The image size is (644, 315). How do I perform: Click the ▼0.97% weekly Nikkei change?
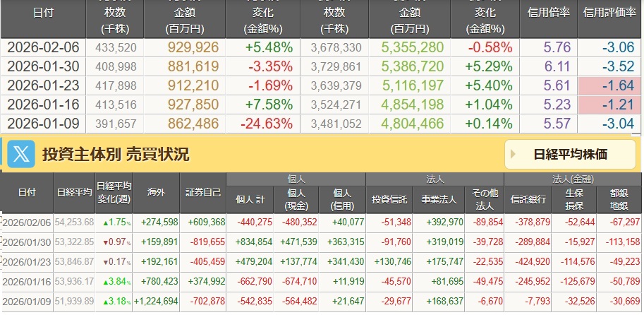click(114, 242)
